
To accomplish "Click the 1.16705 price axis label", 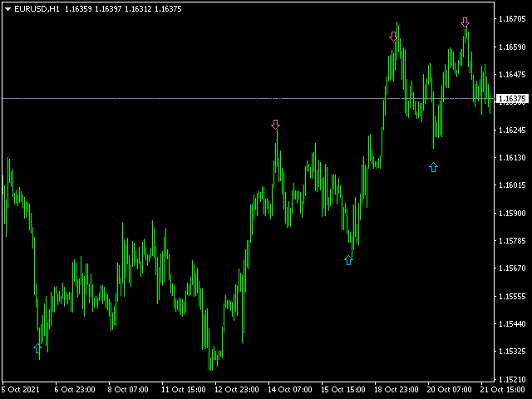I will click(x=512, y=19).
